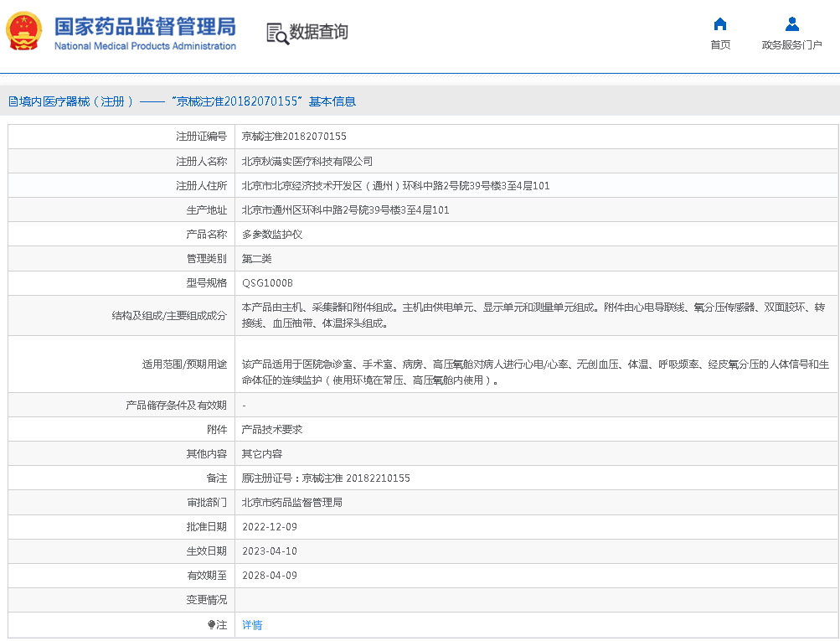Viewport: 840px width, 641px height.
Task: Click the 数据查询 menu label
Action: [x=317, y=34]
